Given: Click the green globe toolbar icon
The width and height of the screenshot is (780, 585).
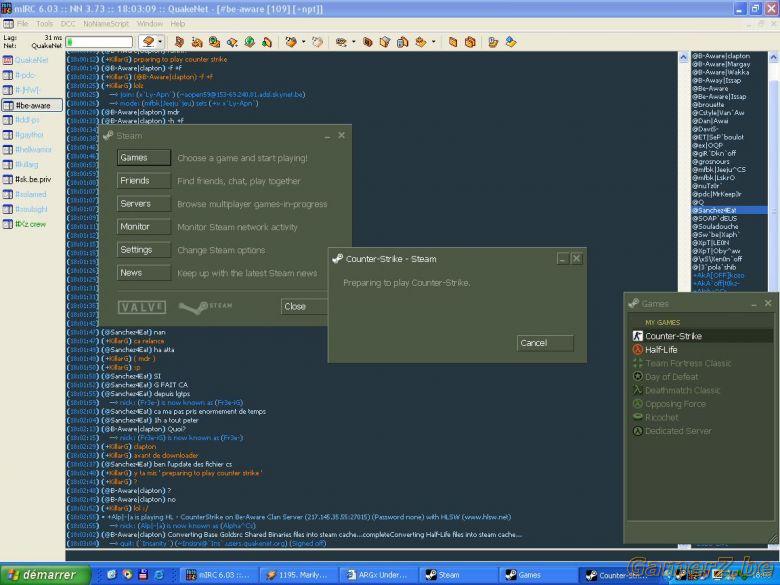Looking at the screenshot, I should [249, 42].
